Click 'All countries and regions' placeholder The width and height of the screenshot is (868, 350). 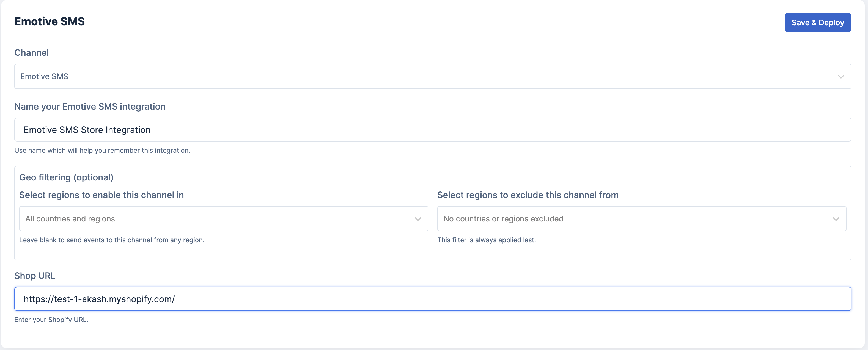coord(70,219)
